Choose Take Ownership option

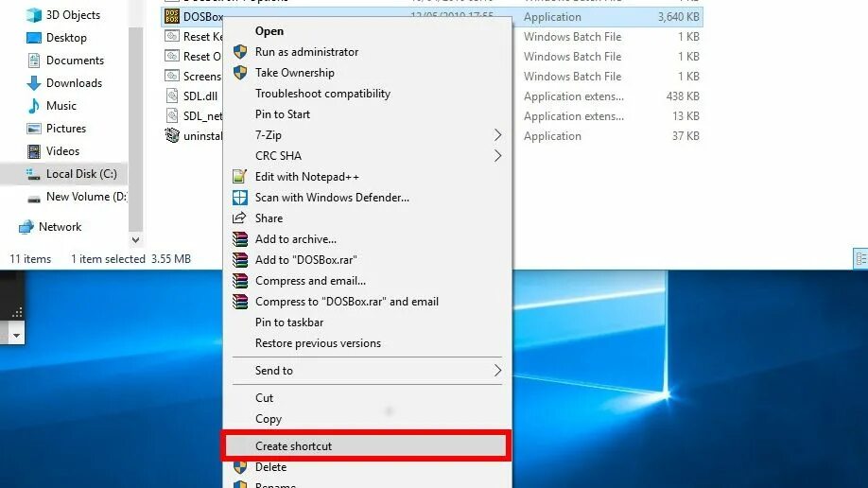(x=294, y=73)
